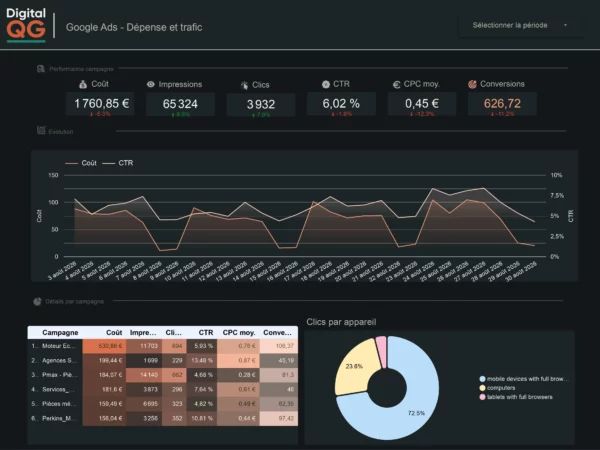Click the 0,87 € CPC cell

pos(238,360)
